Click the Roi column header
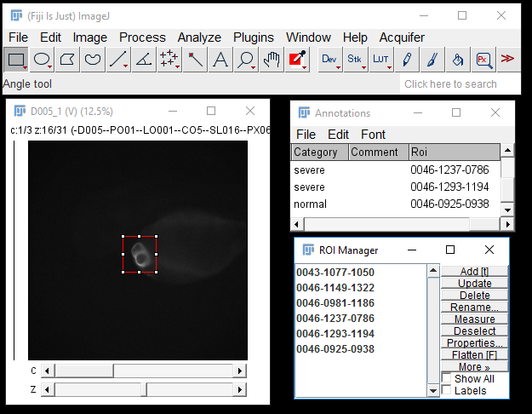Image resolution: width=532 pixels, height=414 pixels. point(455,152)
